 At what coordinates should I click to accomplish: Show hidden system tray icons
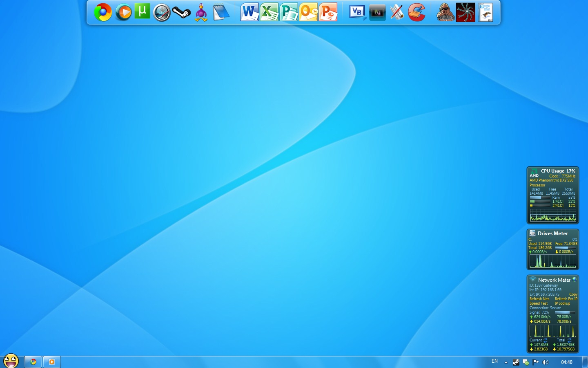(x=506, y=362)
